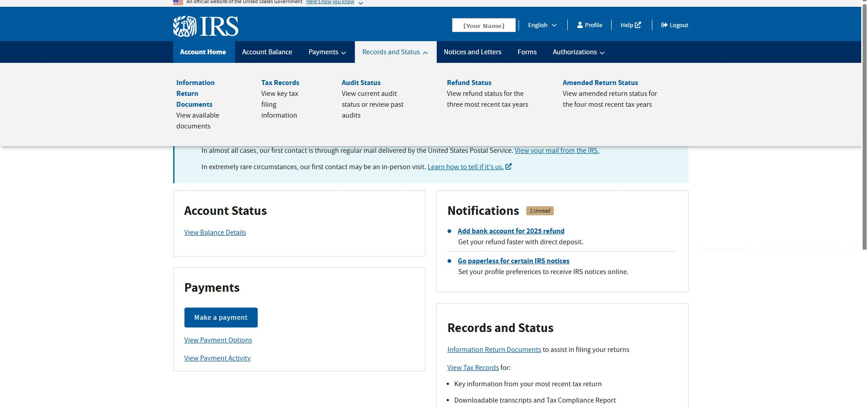
Task: Open View Balance Details link
Action: pos(215,232)
